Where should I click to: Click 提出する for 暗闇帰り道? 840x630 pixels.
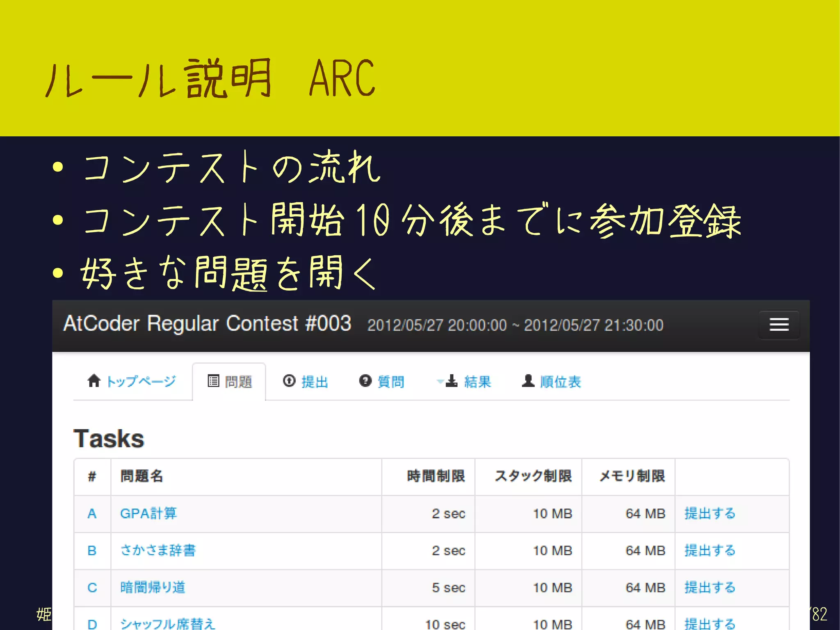point(710,587)
